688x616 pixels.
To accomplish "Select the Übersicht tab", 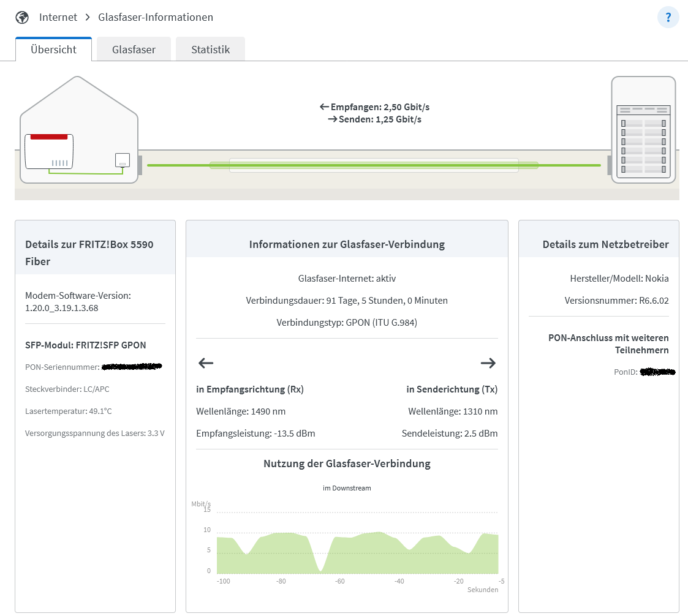I will point(54,50).
